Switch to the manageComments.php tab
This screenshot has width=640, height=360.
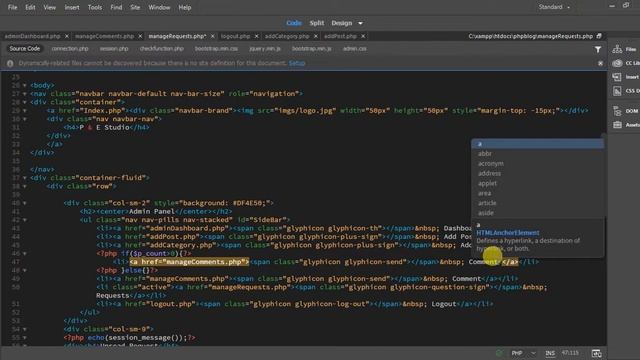click(x=104, y=36)
